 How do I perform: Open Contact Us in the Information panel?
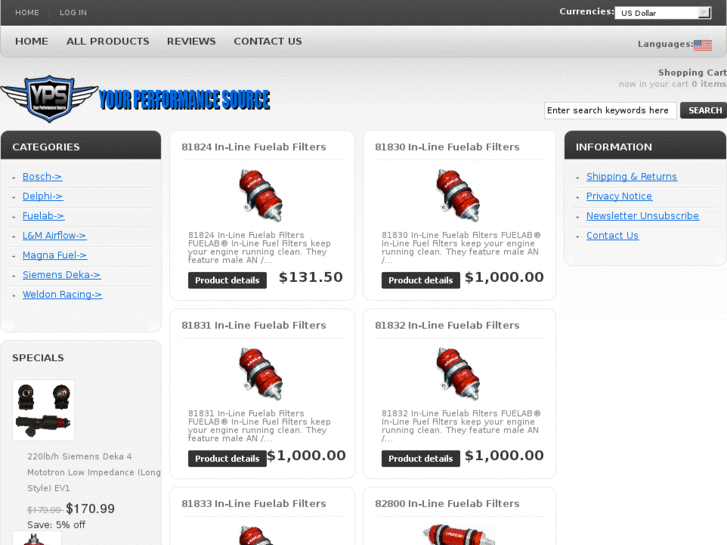[612, 236]
